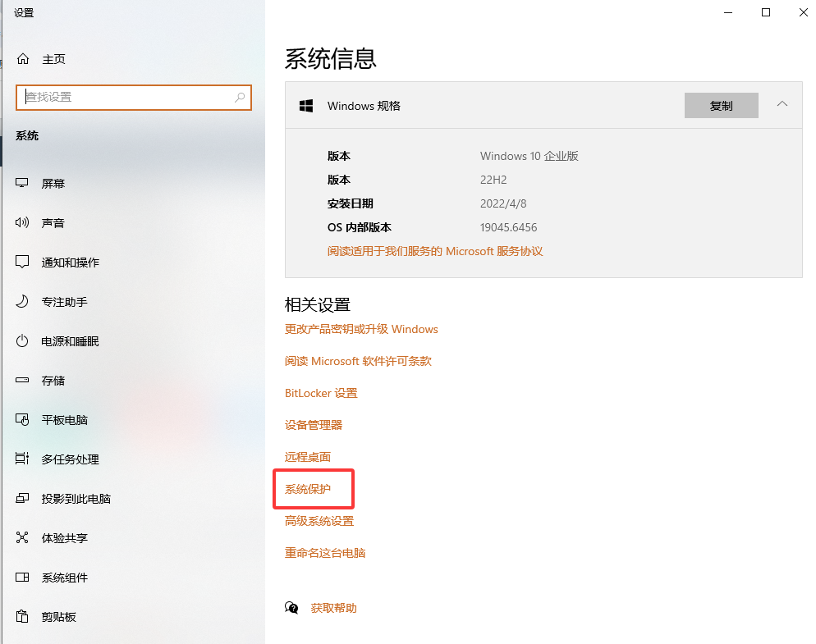
Task: Click the 复制 button
Action: (722, 106)
